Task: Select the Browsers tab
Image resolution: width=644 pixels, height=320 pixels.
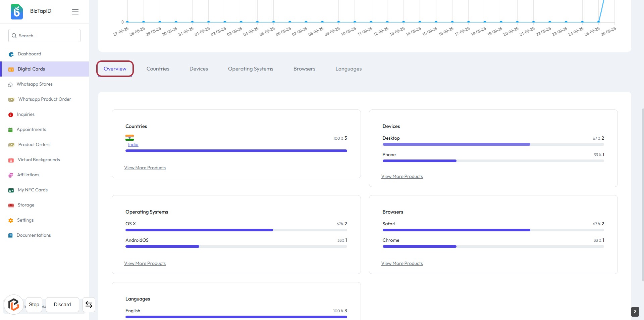Action: point(304,69)
